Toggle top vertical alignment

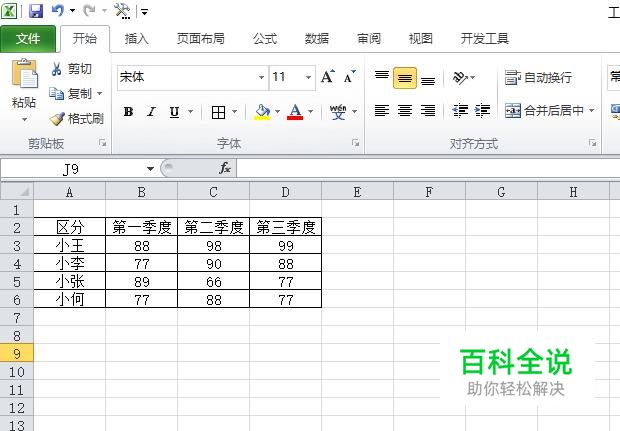coord(382,77)
